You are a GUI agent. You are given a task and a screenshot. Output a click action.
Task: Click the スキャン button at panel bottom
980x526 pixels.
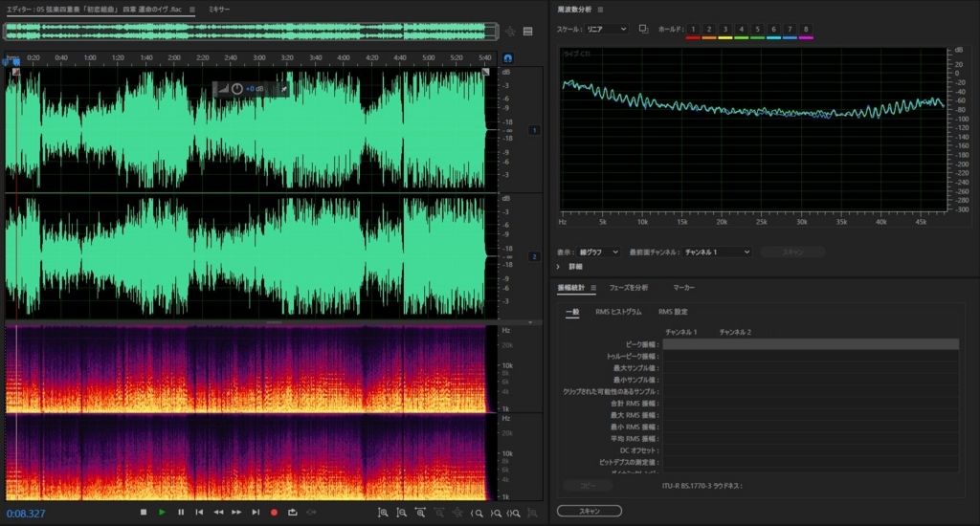point(590,511)
